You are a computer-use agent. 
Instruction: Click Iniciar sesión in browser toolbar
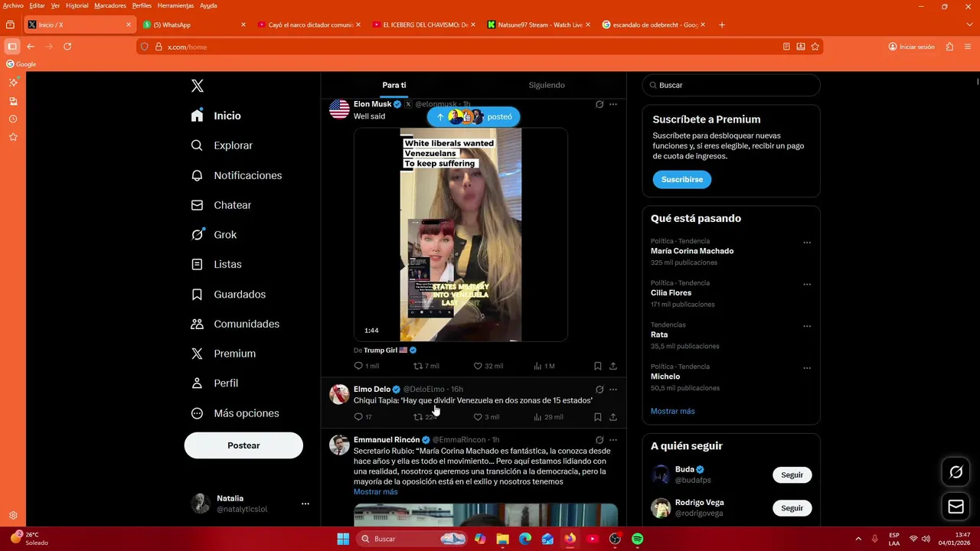tap(911, 47)
